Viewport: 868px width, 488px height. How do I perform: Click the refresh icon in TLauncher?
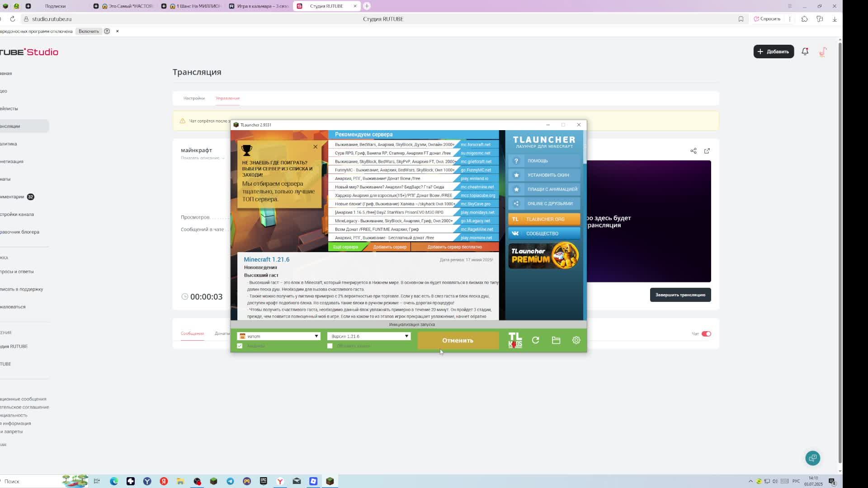click(x=535, y=340)
